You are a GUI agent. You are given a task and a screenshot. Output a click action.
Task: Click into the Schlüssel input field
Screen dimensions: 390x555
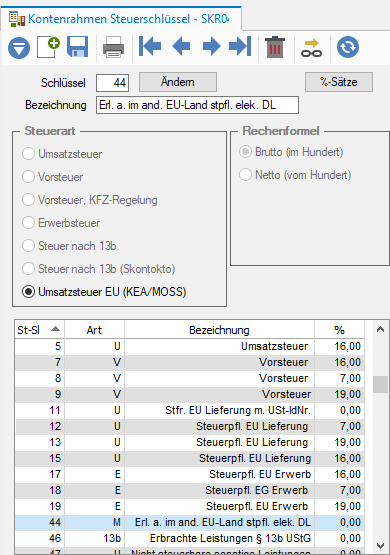tap(113, 83)
